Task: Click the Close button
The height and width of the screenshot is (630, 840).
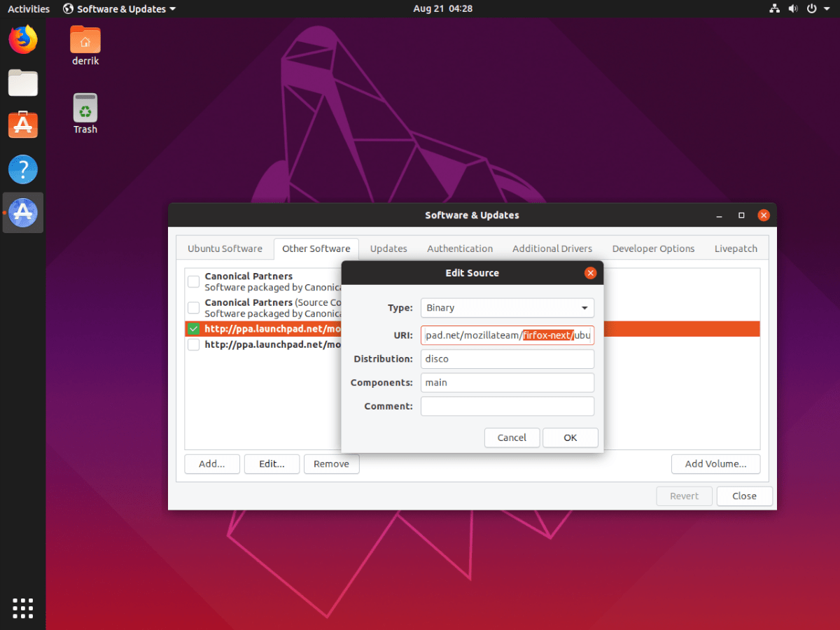Action: [x=744, y=496]
